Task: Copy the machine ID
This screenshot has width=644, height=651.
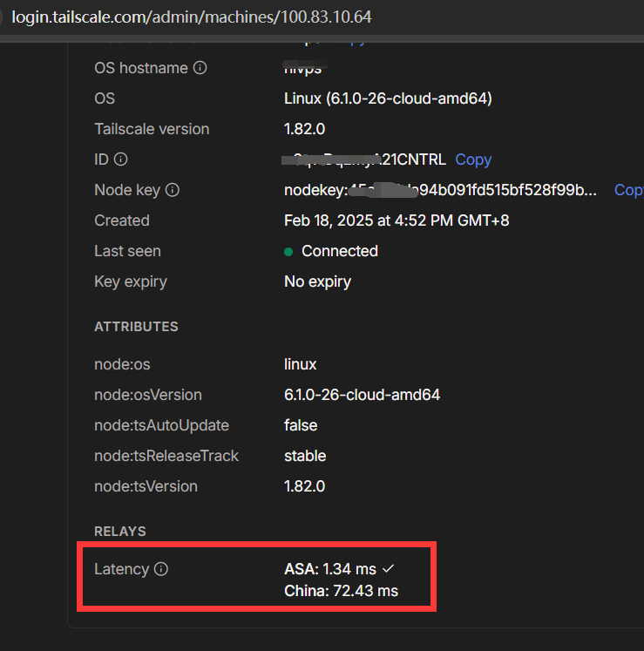Action: (473, 159)
